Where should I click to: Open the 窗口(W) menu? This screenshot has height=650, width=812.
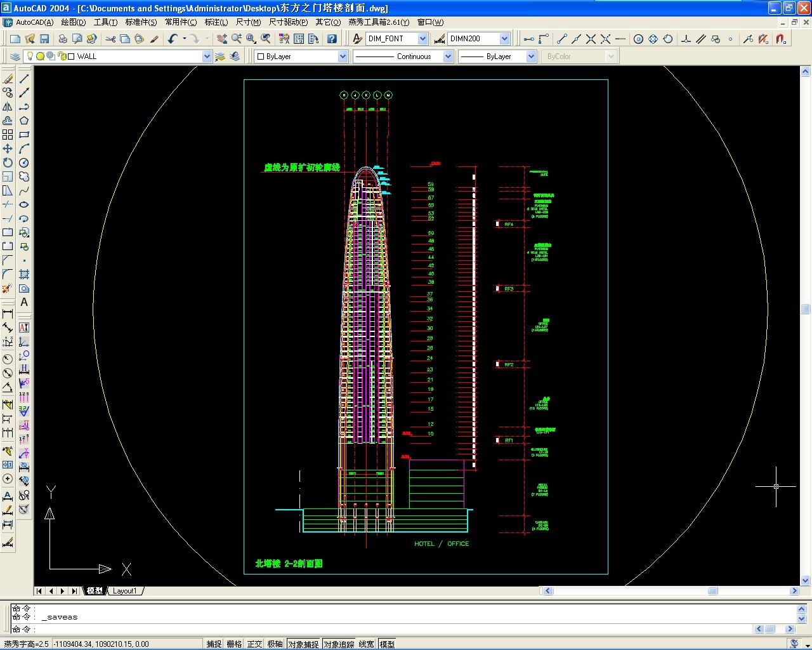click(430, 22)
